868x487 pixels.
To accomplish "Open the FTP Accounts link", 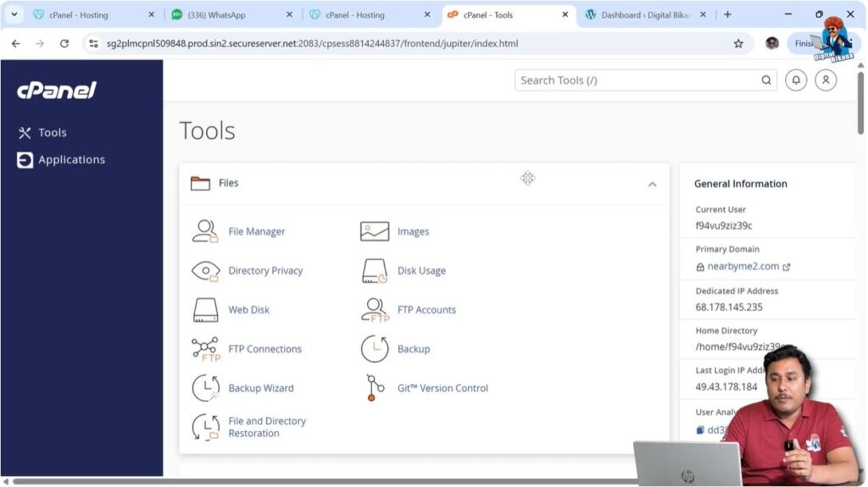I will click(x=427, y=310).
